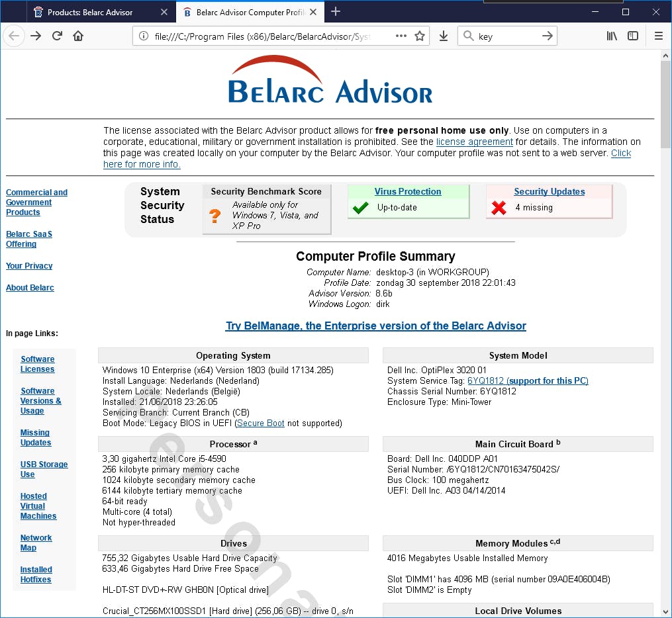672x618 pixels.
Task: Show site information icon in address bar
Action: point(144,36)
